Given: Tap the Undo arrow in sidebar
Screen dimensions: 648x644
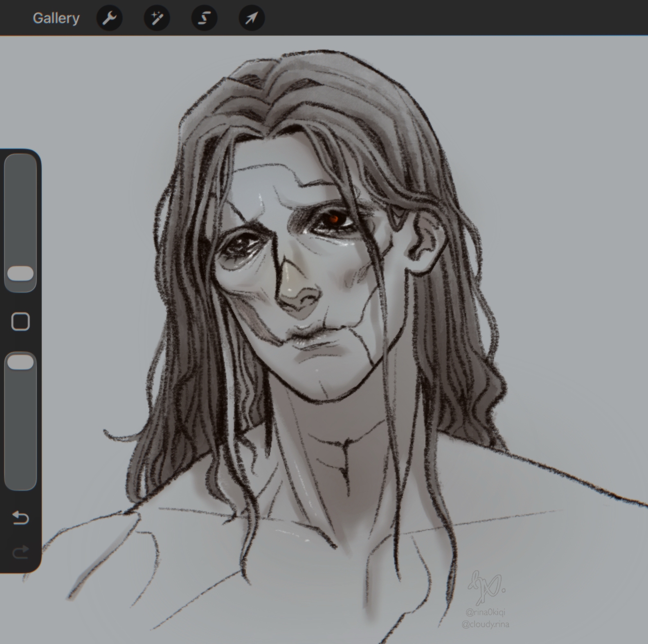Looking at the screenshot, I should 20,518.
